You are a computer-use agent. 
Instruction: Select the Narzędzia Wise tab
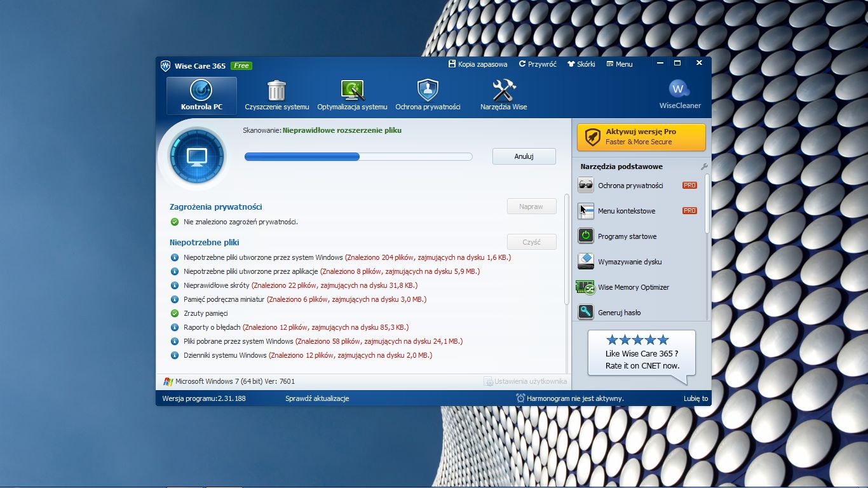coord(503,96)
